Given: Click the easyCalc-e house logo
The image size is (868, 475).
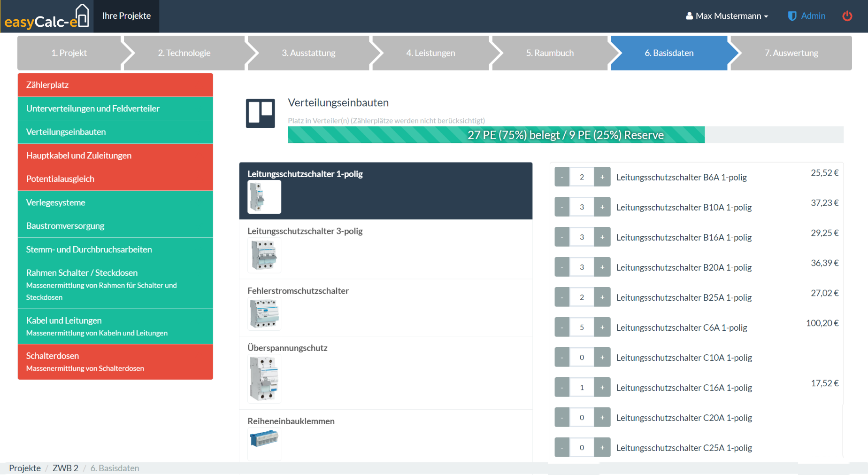Looking at the screenshot, I should pyautogui.click(x=46, y=16).
